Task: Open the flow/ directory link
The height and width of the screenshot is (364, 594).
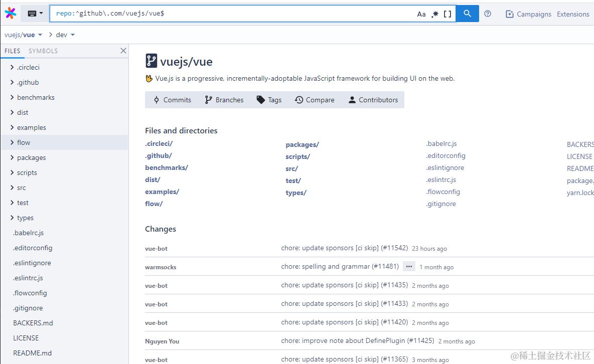Action: (x=154, y=204)
